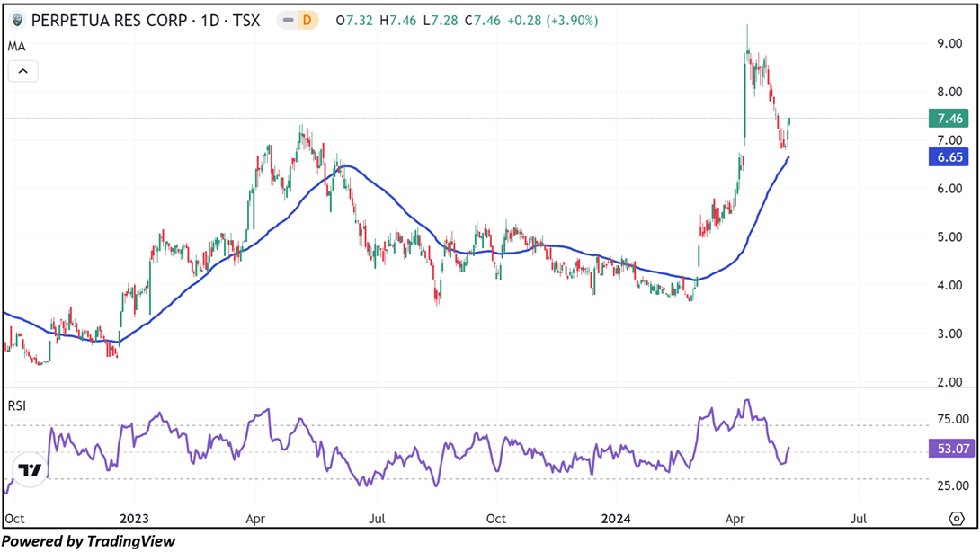The width and height of the screenshot is (980, 552).
Task: Click the 2023 label on time axis
Action: 134,519
